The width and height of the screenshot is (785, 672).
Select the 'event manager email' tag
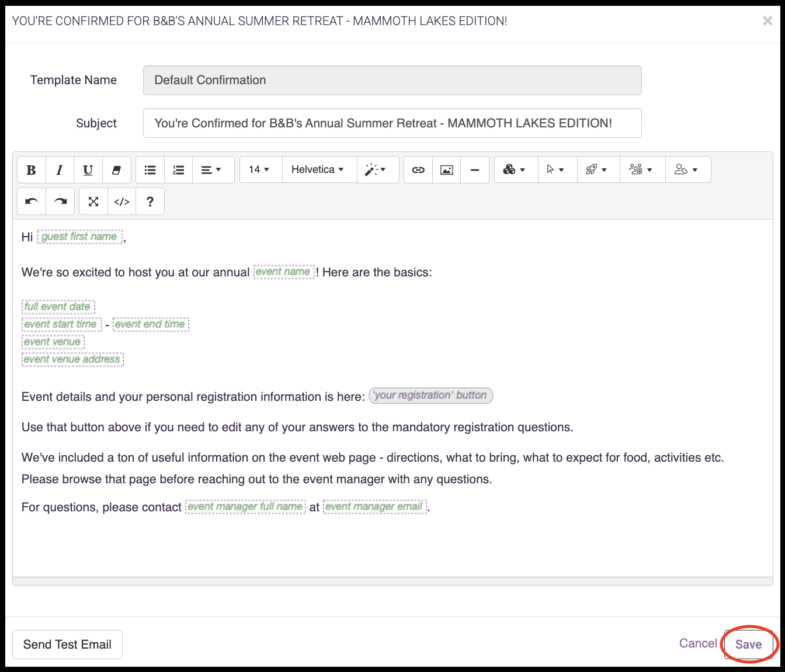pos(375,507)
